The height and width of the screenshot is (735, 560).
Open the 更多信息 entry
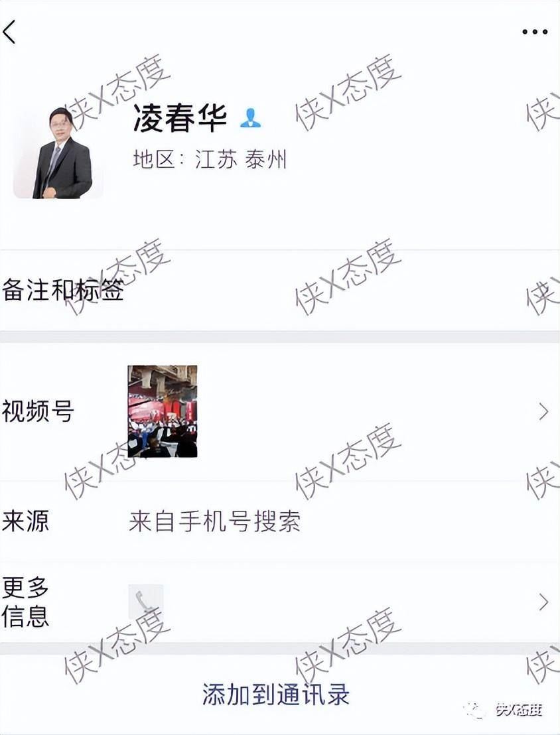(280, 602)
